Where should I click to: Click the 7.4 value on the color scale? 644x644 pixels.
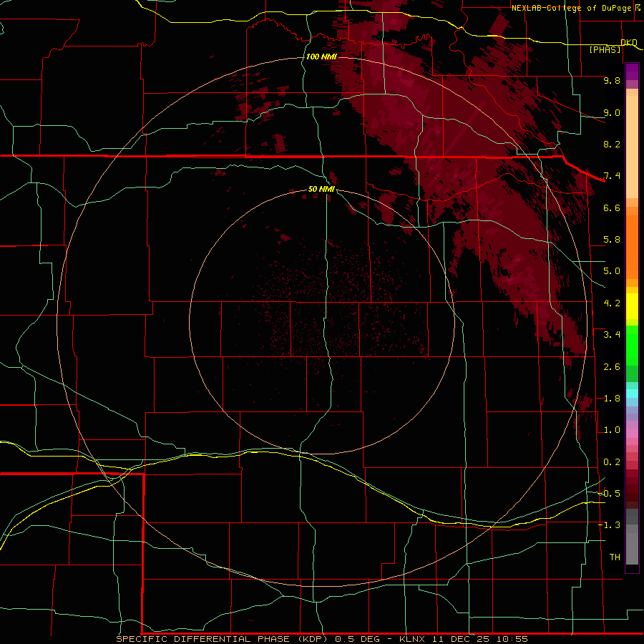[612, 176]
